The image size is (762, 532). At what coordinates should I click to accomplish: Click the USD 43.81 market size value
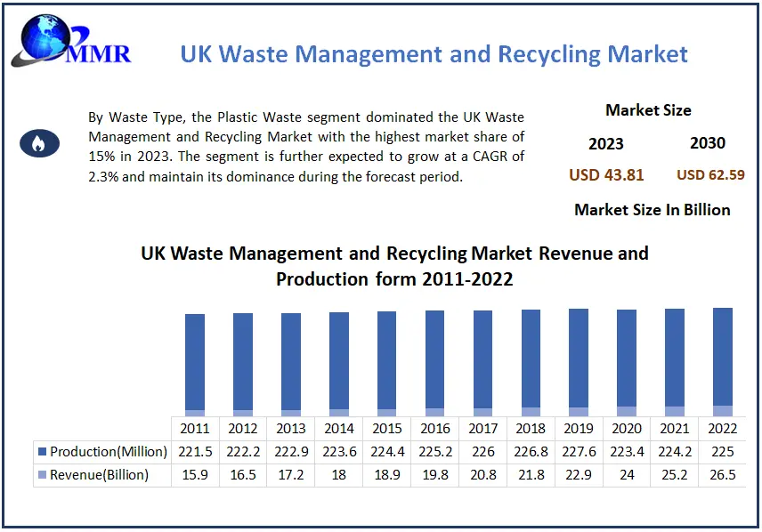pos(606,175)
